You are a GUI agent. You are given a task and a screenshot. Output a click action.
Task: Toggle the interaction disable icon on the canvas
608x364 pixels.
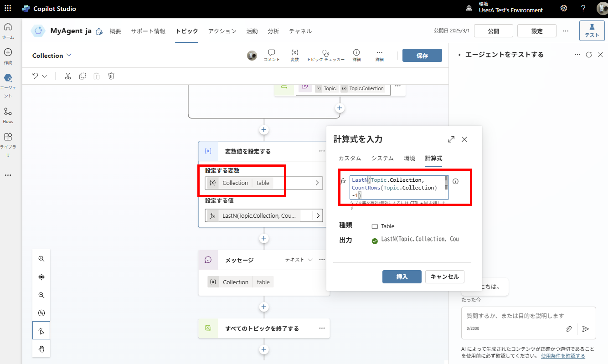coord(41,313)
